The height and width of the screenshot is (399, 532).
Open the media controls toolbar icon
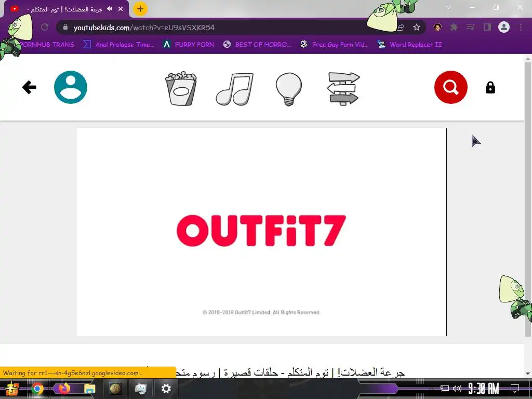pyautogui.click(x=470, y=27)
